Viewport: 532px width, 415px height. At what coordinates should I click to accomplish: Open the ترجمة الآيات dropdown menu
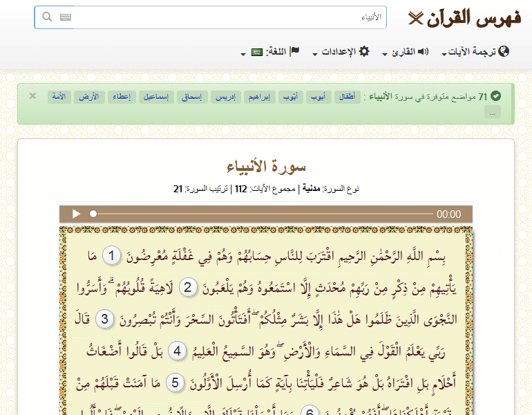pos(474,52)
